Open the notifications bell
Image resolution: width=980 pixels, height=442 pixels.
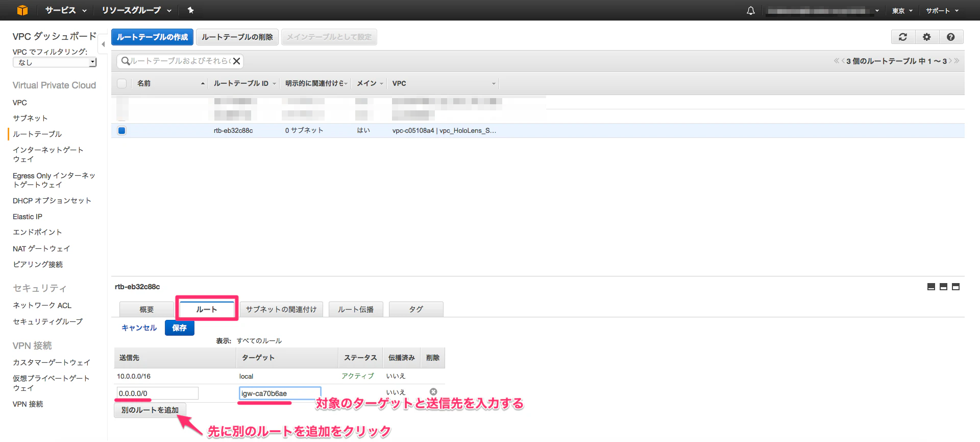(x=750, y=10)
